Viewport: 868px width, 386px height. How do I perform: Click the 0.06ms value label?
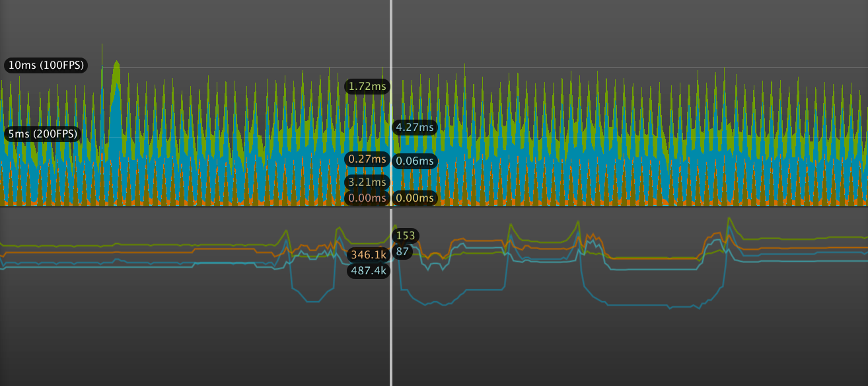[415, 161]
